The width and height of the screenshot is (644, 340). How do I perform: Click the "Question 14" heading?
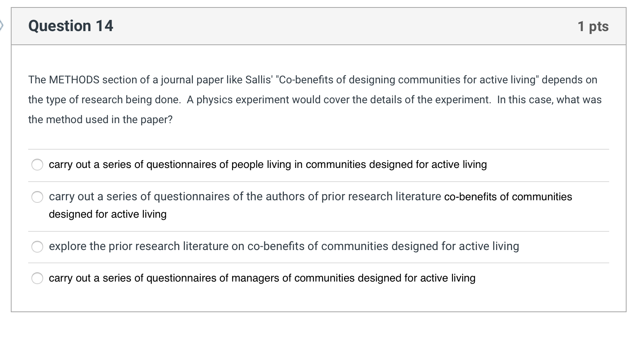70,26
